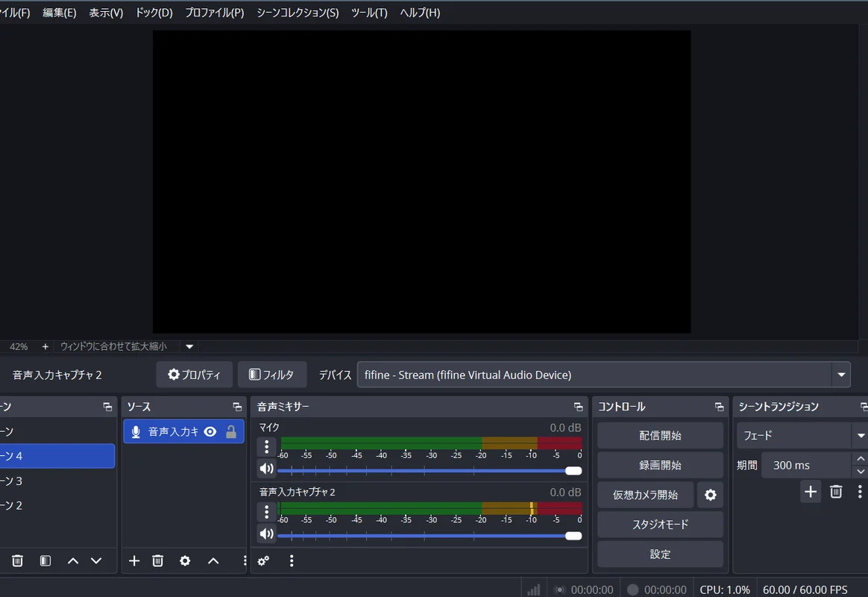Add a source with plus icon

[x=134, y=561]
